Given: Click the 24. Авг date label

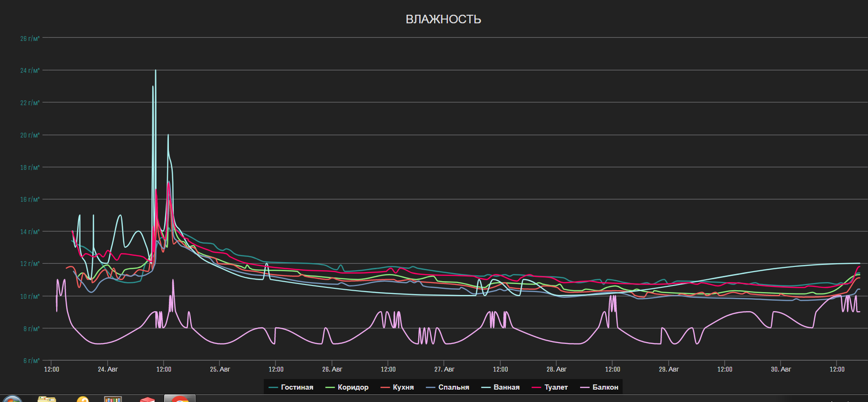Looking at the screenshot, I should tap(108, 369).
